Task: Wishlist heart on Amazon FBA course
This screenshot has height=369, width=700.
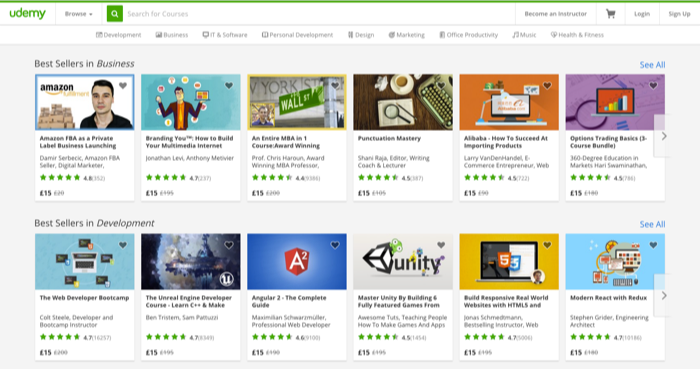Action: [123, 86]
